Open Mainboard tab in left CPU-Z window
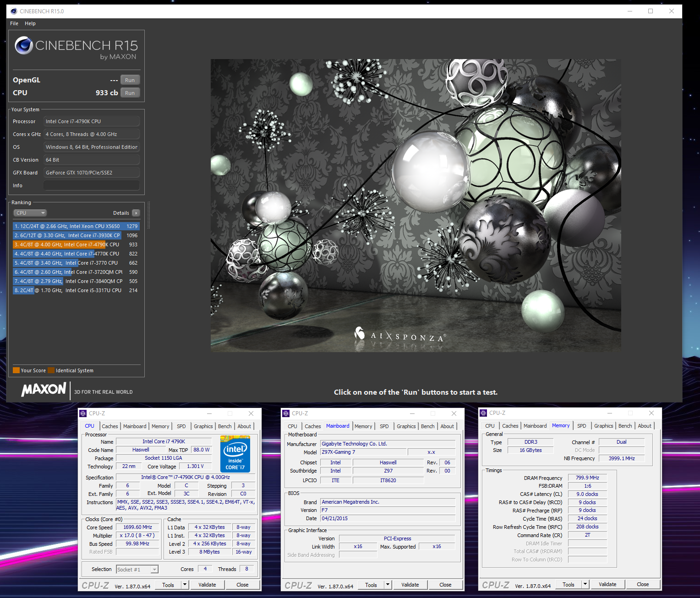700x598 pixels. [135, 426]
